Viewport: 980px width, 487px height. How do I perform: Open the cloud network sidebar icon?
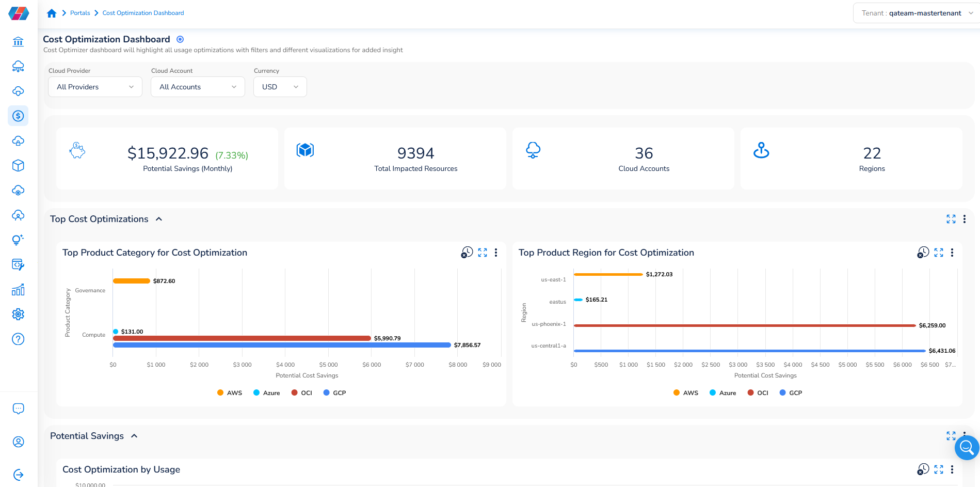(18, 66)
